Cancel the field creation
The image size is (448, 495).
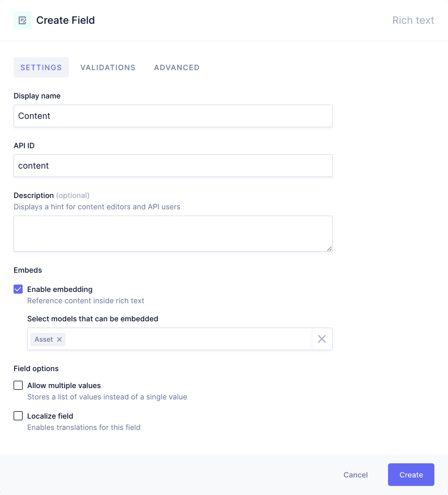click(355, 475)
